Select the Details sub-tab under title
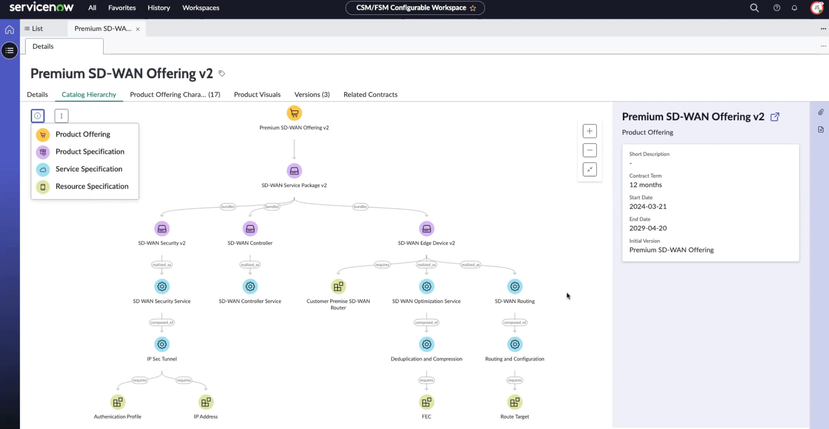Image resolution: width=829 pixels, height=429 pixels. point(38,95)
